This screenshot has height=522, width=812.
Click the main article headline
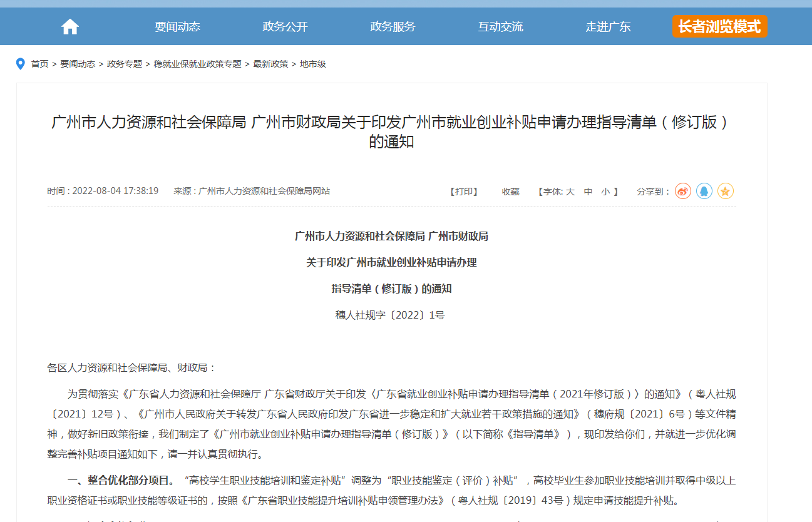(391, 131)
